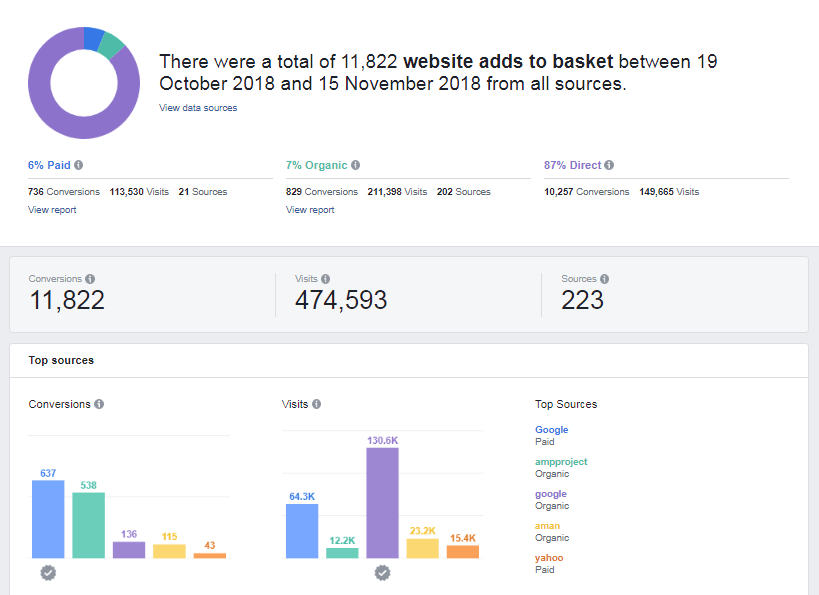819x595 pixels.
Task: Open View report under Paid
Action: pyautogui.click(x=52, y=209)
